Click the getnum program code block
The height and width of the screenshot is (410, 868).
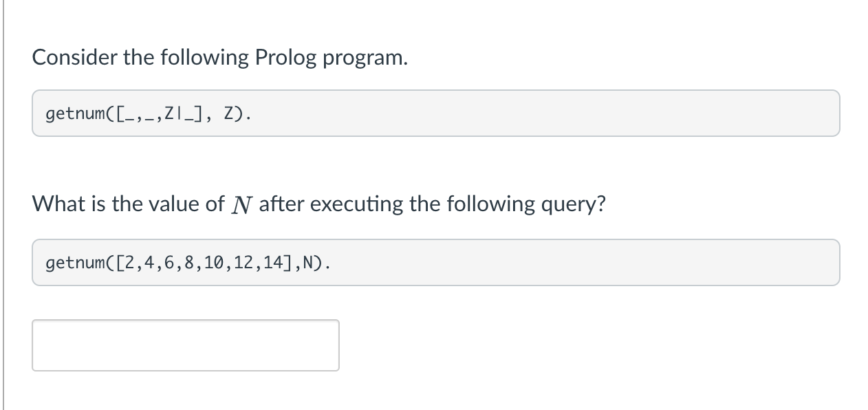[x=435, y=113]
